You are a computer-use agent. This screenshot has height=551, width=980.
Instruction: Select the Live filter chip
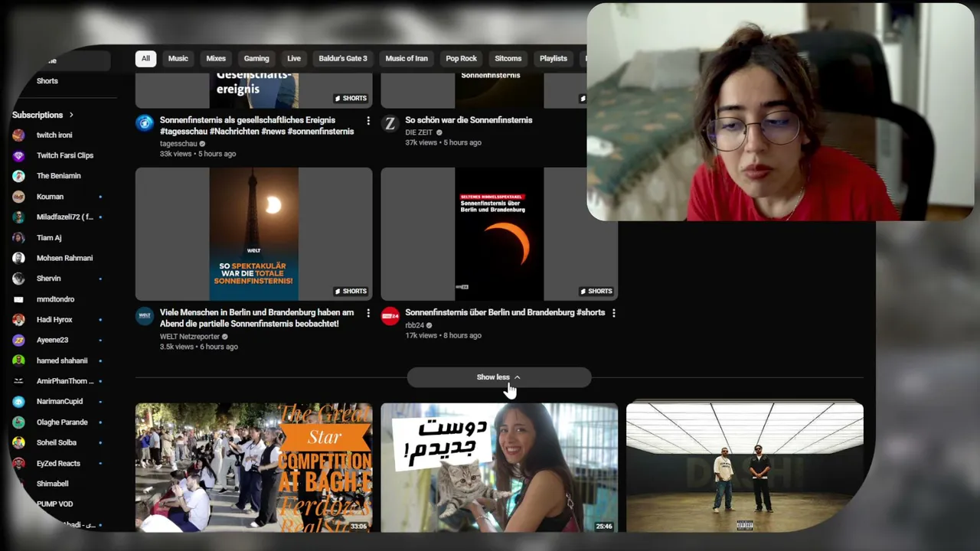pos(294,58)
